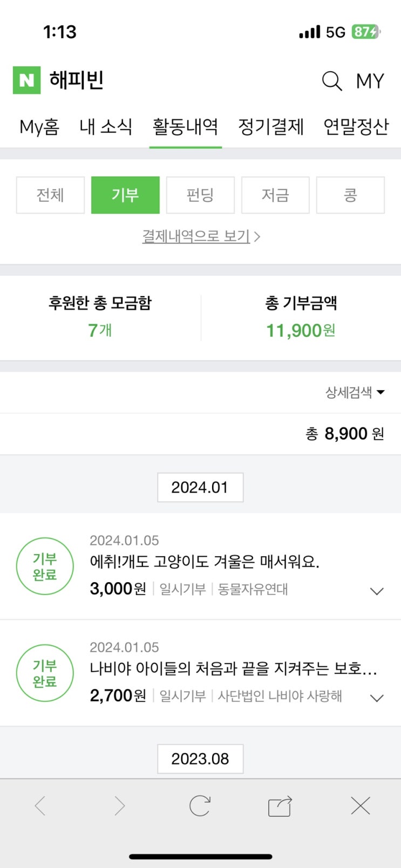The height and width of the screenshot is (868, 401).
Task: Expand the 동물자유연대 3,000원 donation details
Action: (377, 591)
